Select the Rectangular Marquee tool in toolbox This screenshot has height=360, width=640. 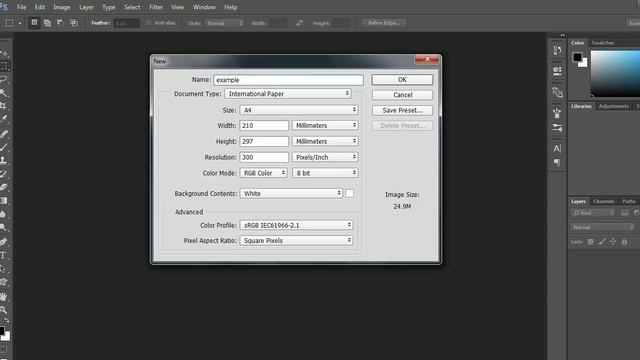click(4, 66)
